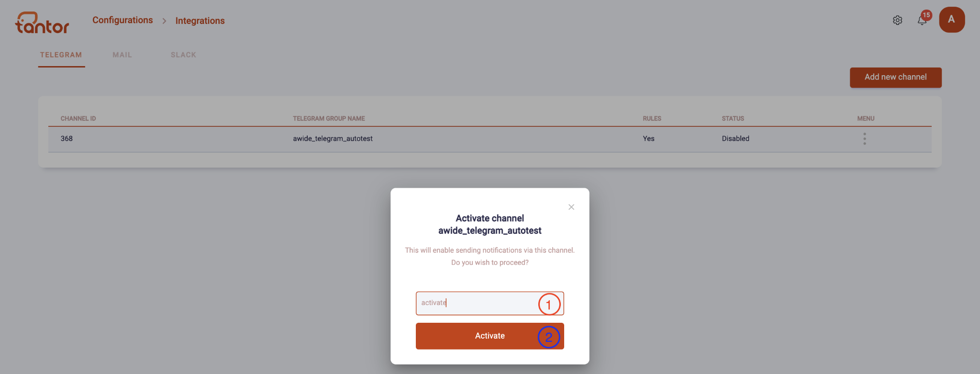Screen dimensions: 980x374
Task: Click the Tantor logo
Action: tap(42, 23)
